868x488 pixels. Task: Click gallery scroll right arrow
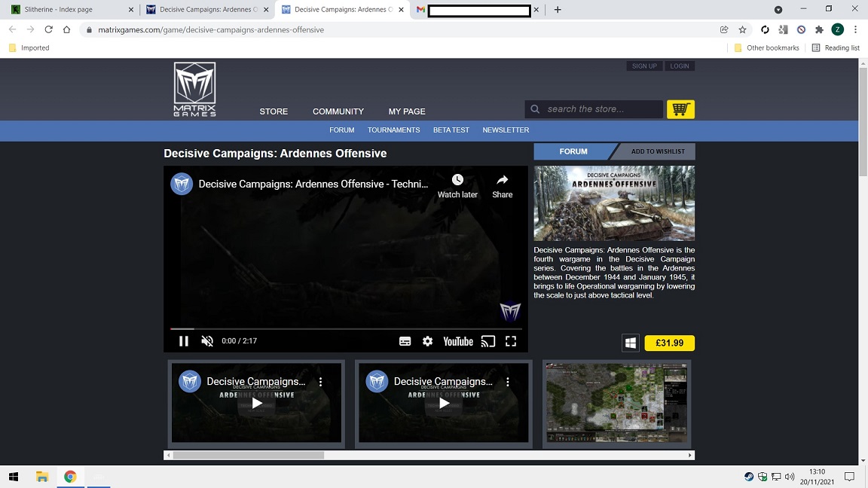(x=689, y=456)
